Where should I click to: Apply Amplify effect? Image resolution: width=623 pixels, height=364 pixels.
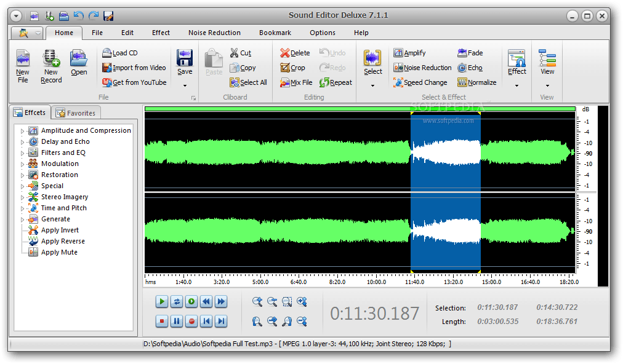[x=409, y=53]
